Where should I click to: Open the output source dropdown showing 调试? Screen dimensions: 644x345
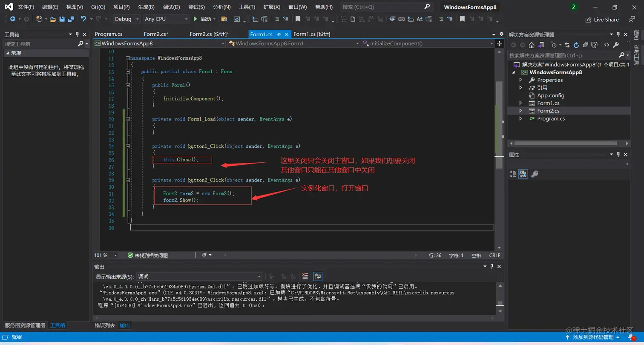click(x=200, y=276)
